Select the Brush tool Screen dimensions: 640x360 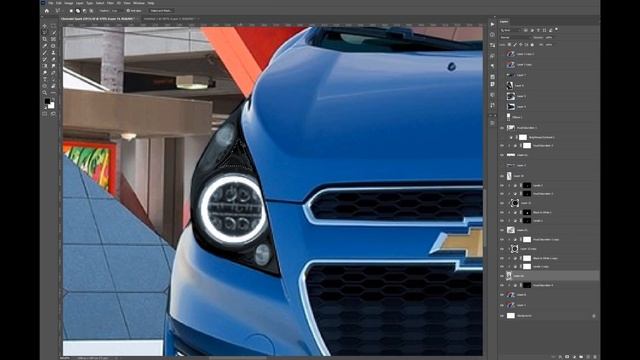(44, 52)
